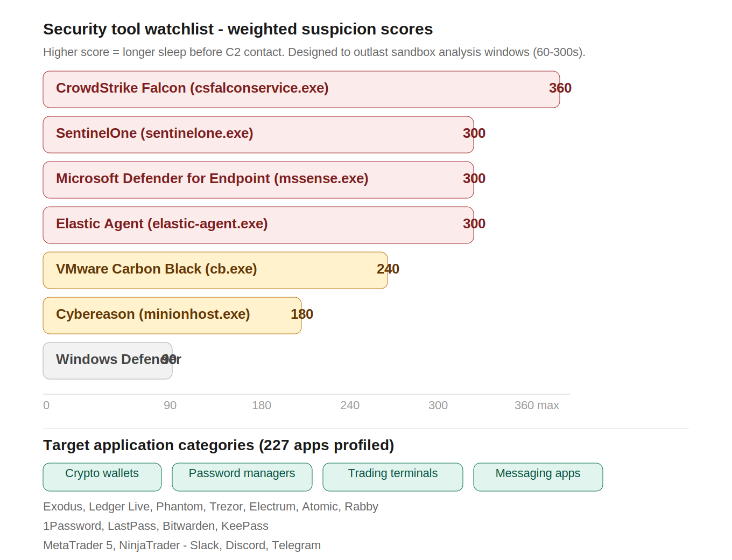Select the "360 max" axis label
Image resolution: width=732 pixels, height=560 pixels.
click(537, 405)
